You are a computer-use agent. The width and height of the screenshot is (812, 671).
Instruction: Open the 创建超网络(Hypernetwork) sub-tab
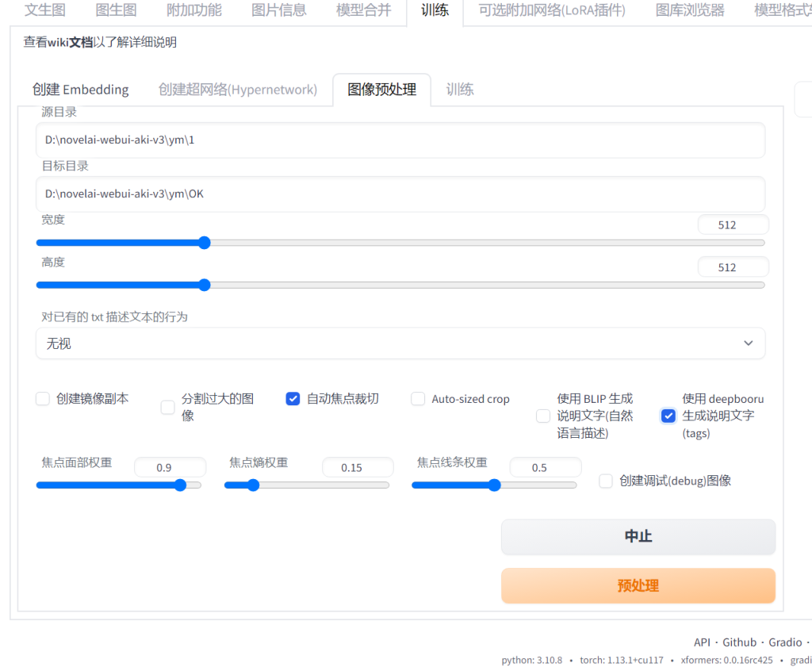click(238, 90)
